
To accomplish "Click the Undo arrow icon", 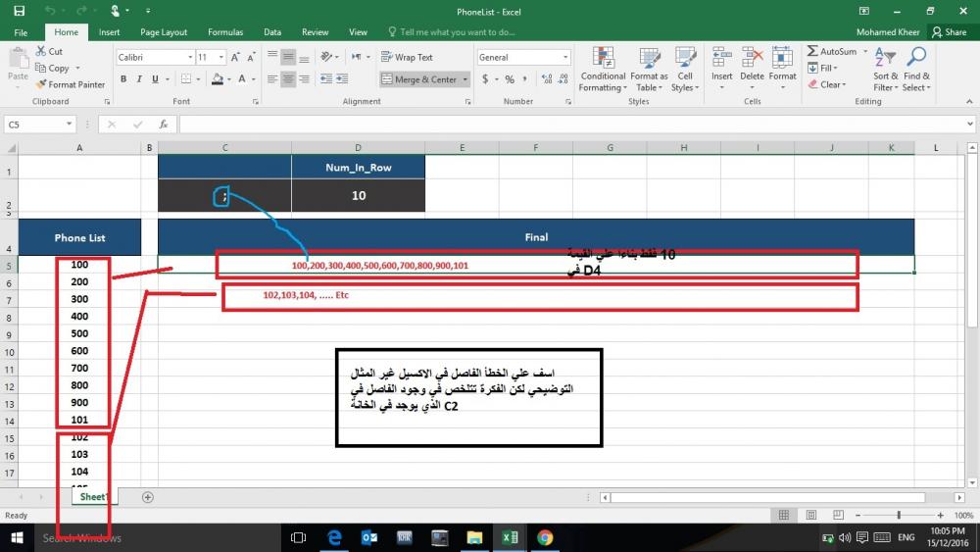I will point(50,11).
